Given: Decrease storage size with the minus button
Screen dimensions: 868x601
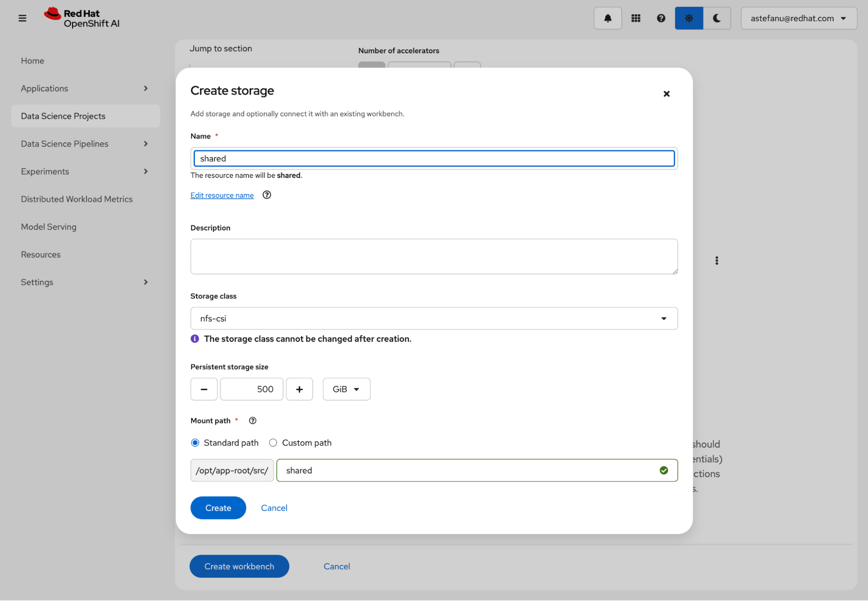Looking at the screenshot, I should (204, 389).
